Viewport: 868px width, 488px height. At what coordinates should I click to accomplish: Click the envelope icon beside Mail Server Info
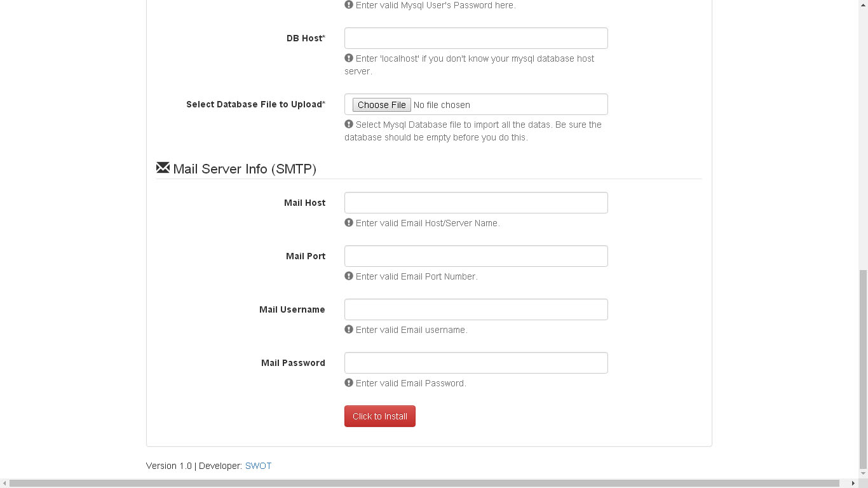coord(163,168)
